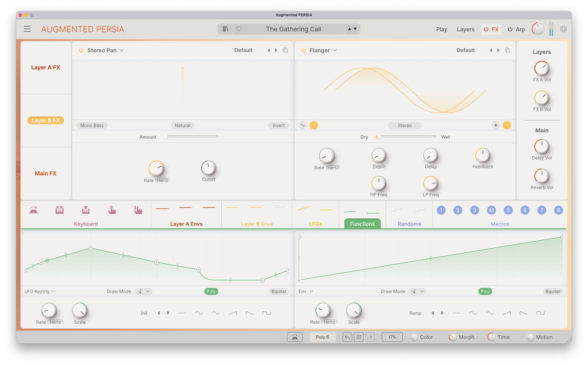Click the hamburger menu icon
The height and width of the screenshot is (365, 588).
(27, 29)
